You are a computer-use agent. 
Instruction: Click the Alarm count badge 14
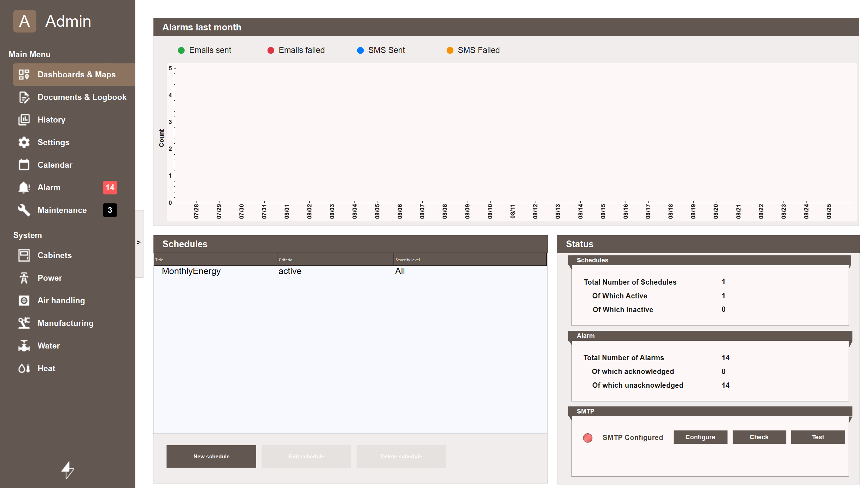(110, 188)
